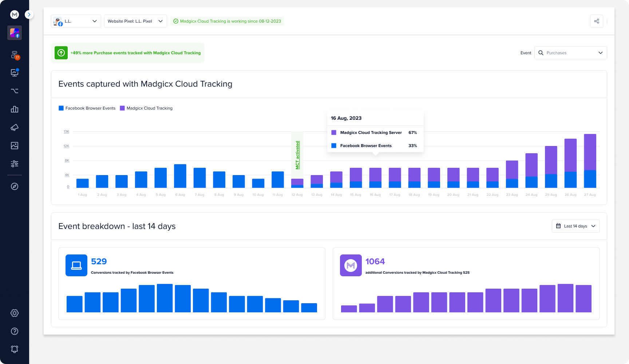This screenshot has height=364, width=629.
Task: Open the compass discovery icon
Action: pyautogui.click(x=15, y=186)
